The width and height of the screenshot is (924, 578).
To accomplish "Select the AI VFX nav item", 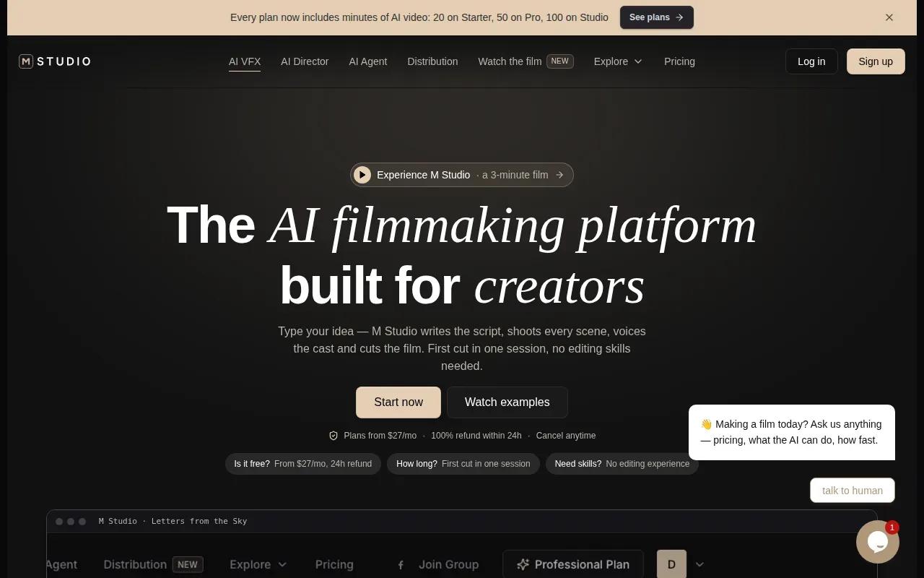I will tap(245, 61).
